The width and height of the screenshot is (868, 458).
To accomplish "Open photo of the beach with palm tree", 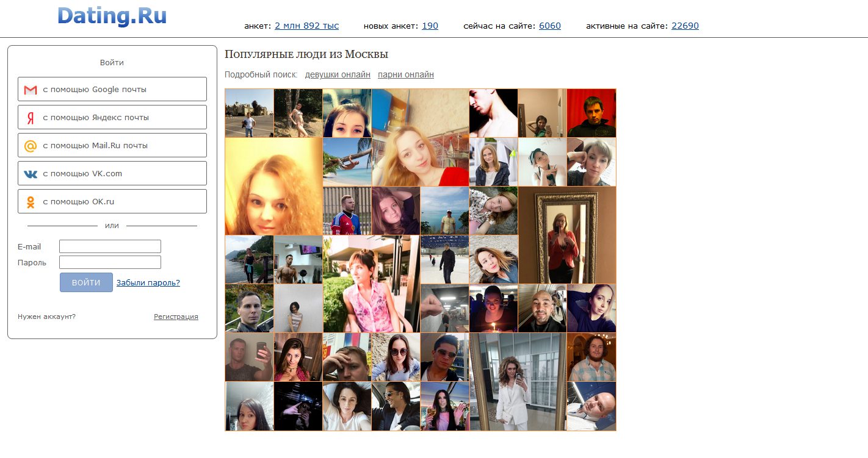I will click(x=347, y=162).
